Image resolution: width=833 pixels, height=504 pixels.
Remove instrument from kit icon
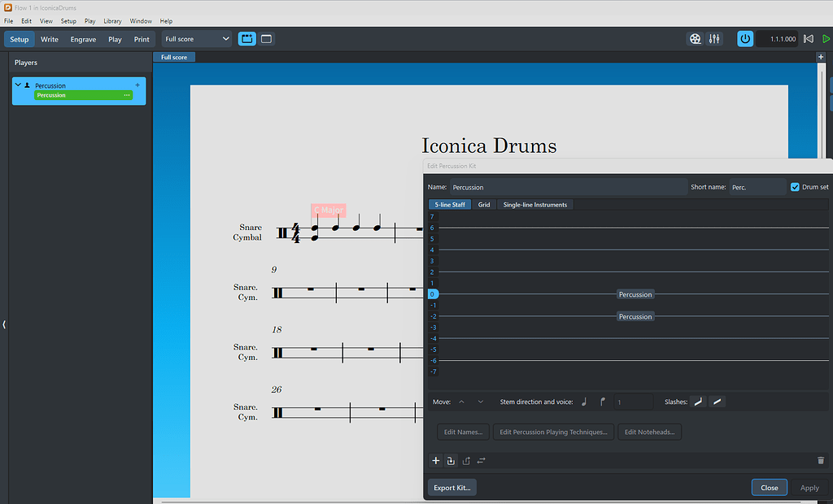tap(466, 460)
